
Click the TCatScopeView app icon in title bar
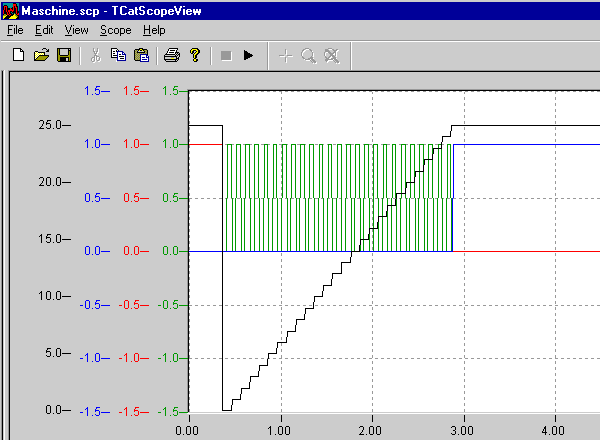click(10, 11)
